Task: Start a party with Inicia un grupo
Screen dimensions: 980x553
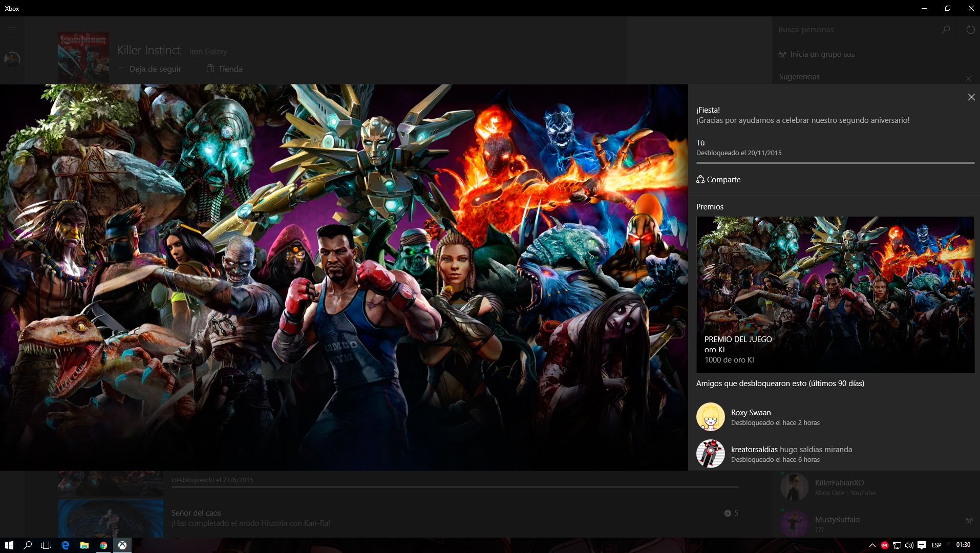Action: click(816, 54)
